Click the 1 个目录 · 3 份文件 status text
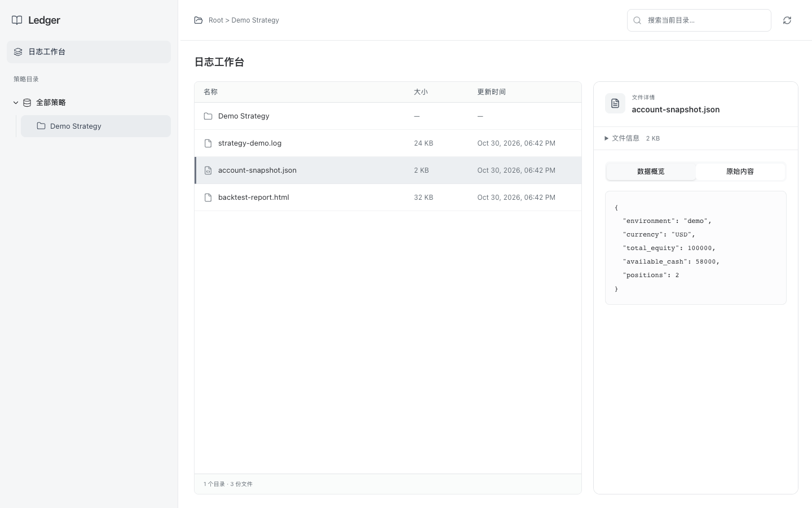The width and height of the screenshot is (812, 508). tap(228, 484)
